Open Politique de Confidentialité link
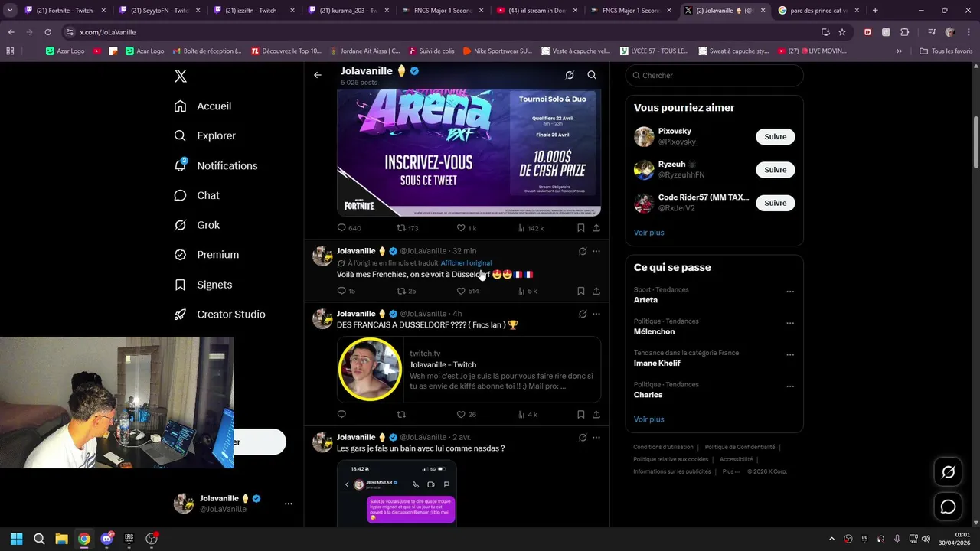 [740, 447]
